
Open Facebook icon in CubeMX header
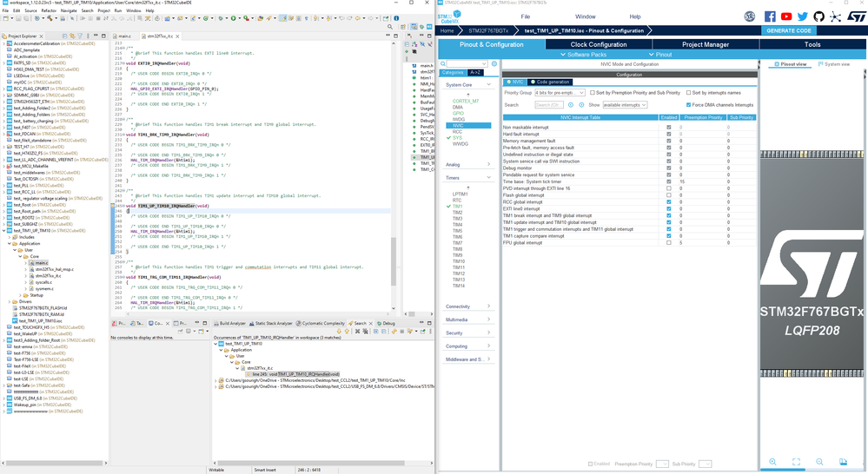[770, 16]
